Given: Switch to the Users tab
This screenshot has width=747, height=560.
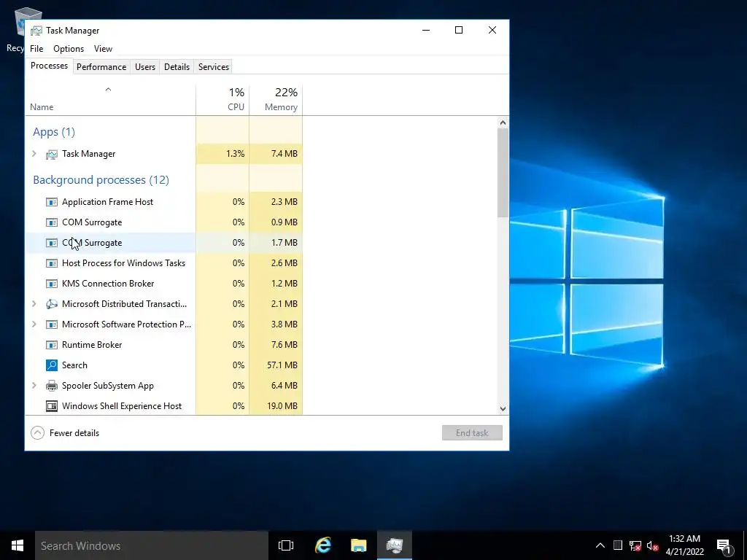Looking at the screenshot, I should pos(145,67).
